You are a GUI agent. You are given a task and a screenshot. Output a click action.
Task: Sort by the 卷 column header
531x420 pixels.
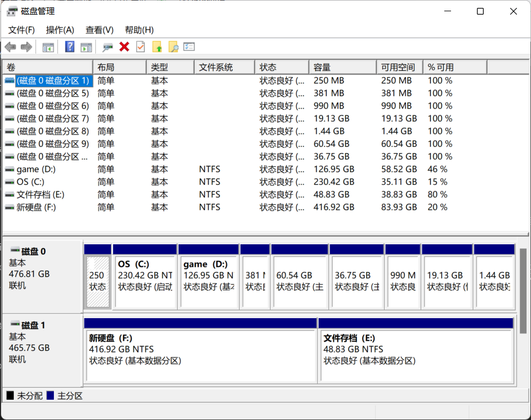(48, 67)
